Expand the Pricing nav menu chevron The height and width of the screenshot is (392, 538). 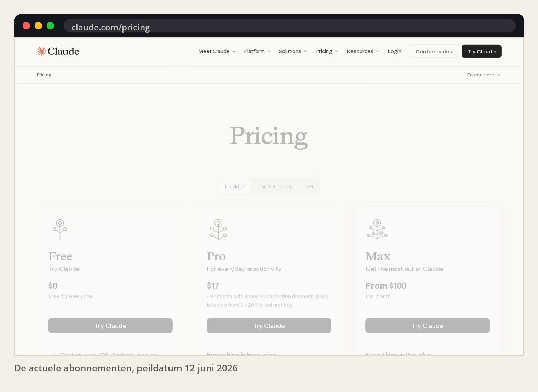click(337, 51)
